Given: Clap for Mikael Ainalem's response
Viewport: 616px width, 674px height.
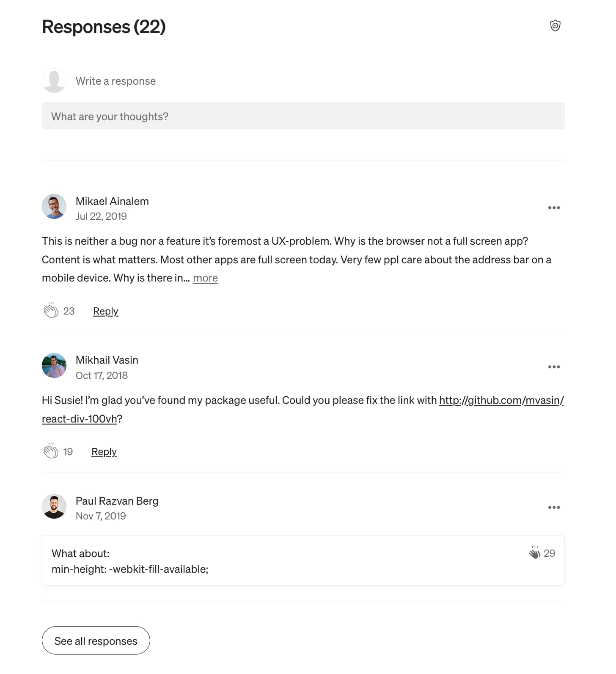Looking at the screenshot, I should coord(51,311).
